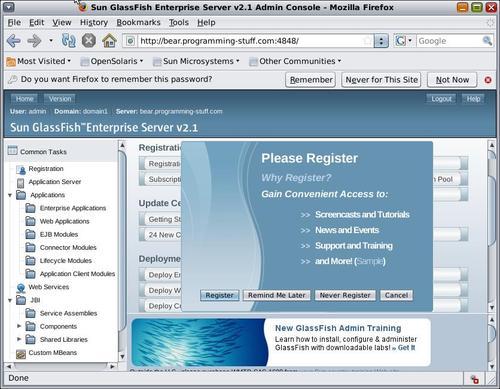Reload the page with the refresh icon
This screenshot has width=500, height=389.
coord(69,41)
